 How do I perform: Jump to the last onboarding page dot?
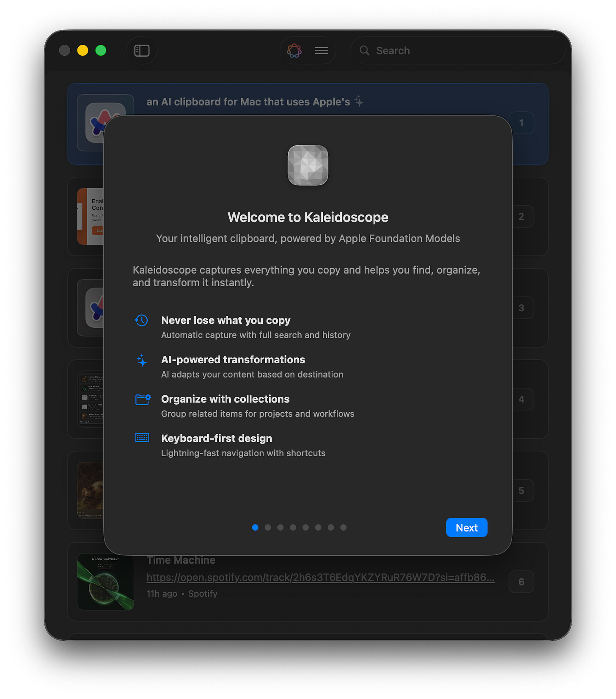pos(344,527)
